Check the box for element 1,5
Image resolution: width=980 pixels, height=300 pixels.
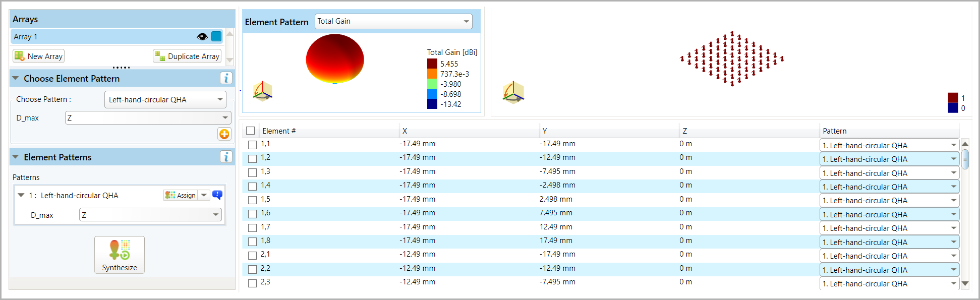(x=253, y=200)
